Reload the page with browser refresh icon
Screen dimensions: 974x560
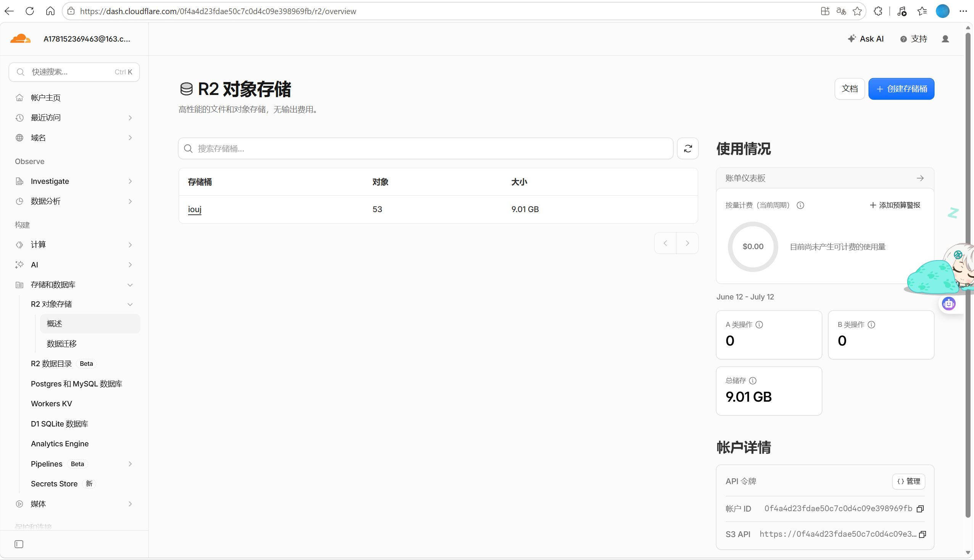coord(30,11)
